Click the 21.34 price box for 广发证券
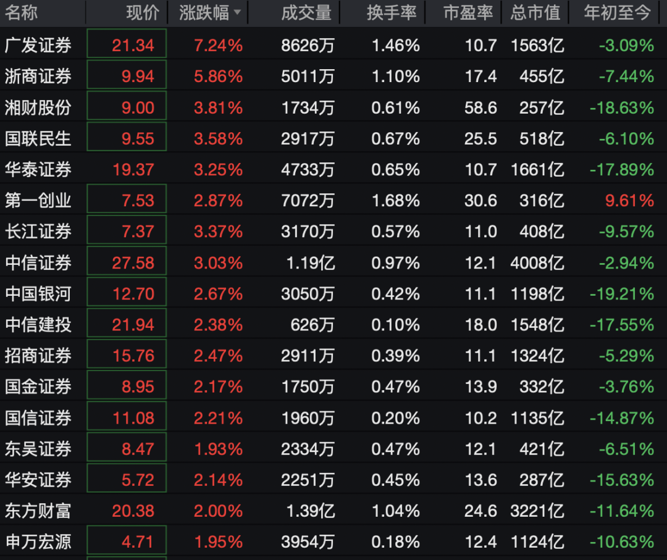Screen dimensions: 667x560 click(125, 46)
